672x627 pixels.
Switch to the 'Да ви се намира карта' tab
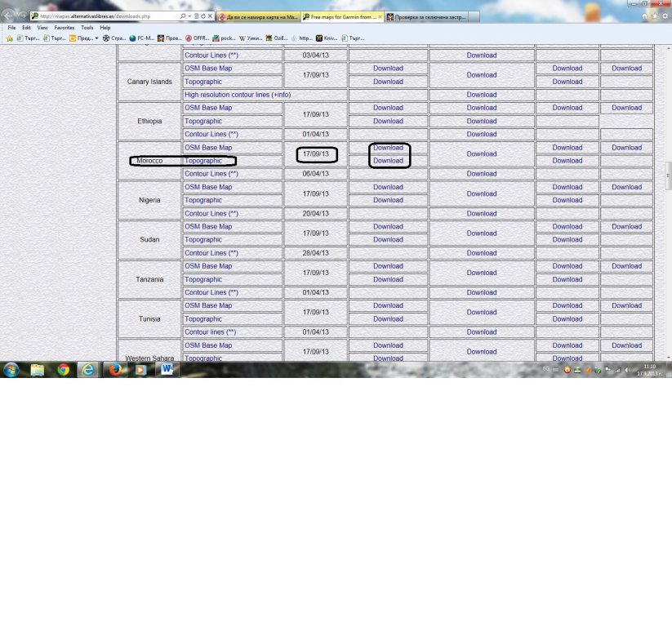pyautogui.click(x=258, y=16)
